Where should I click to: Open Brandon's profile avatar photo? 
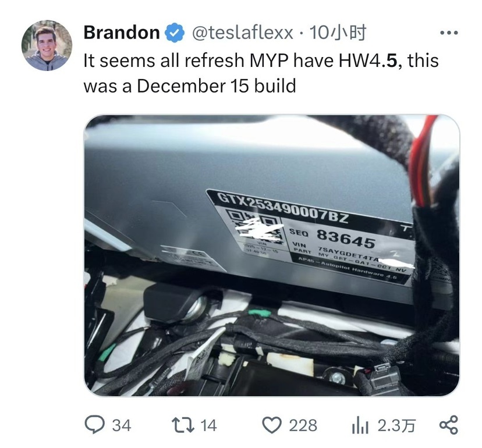pyautogui.click(x=47, y=45)
